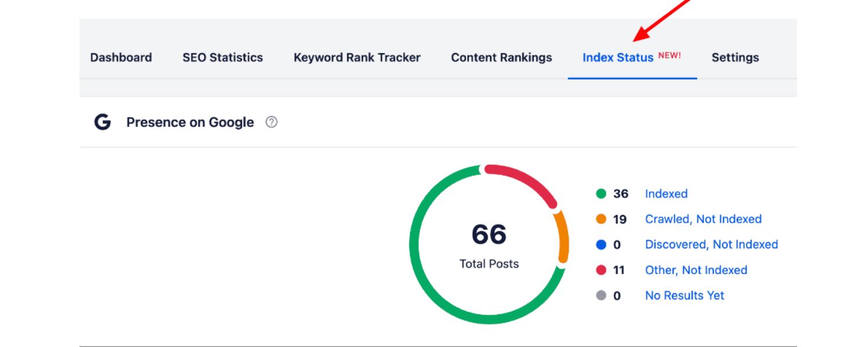Open the Crawled, Not Indexed link
Viewport: 868px width, 347px height.
click(703, 219)
